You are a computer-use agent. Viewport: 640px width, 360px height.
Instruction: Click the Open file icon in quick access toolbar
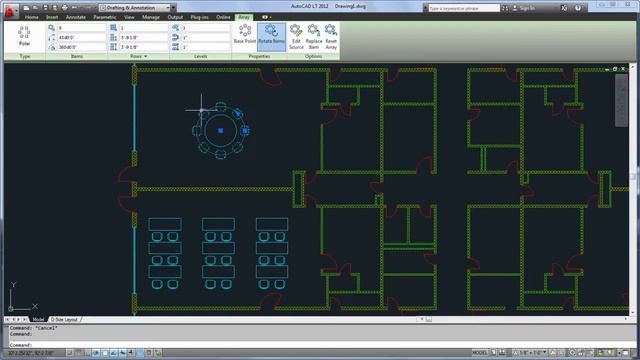36,8
